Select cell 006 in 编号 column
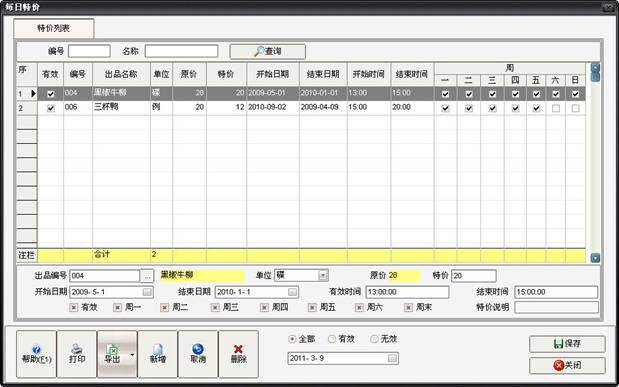Viewport: 619px width, 387px height. pyautogui.click(x=78, y=108)
